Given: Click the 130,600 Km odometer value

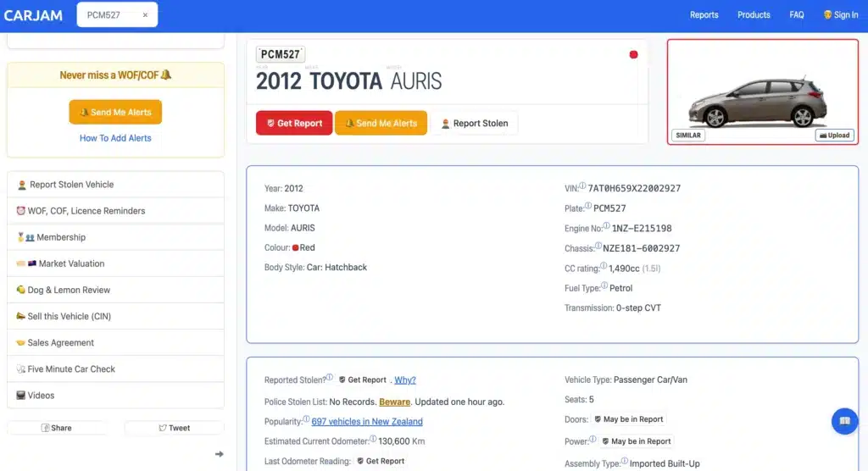Looking at the screenshot, I should [401, 441].
